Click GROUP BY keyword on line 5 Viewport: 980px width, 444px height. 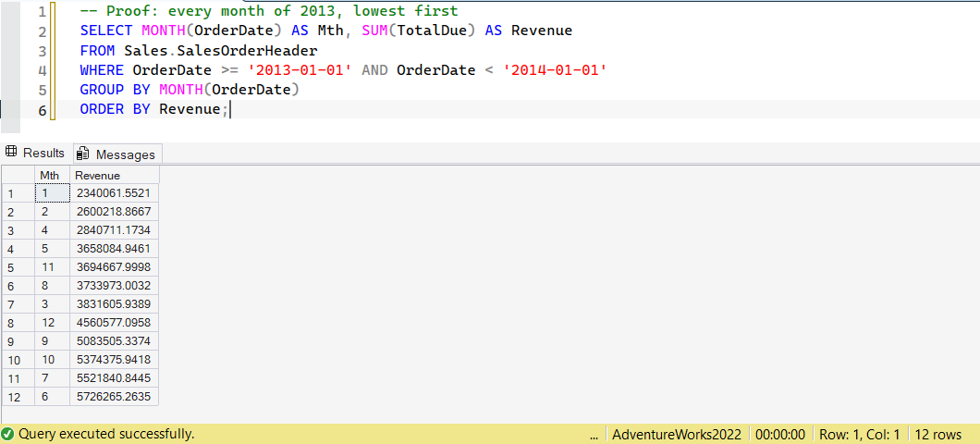pos(115,90)
